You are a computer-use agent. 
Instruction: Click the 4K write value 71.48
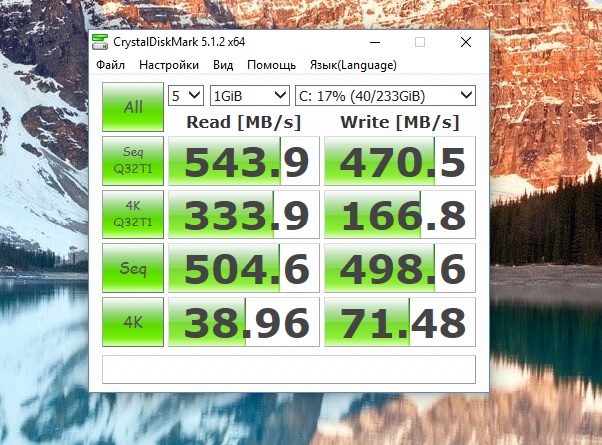pos(400,322)
